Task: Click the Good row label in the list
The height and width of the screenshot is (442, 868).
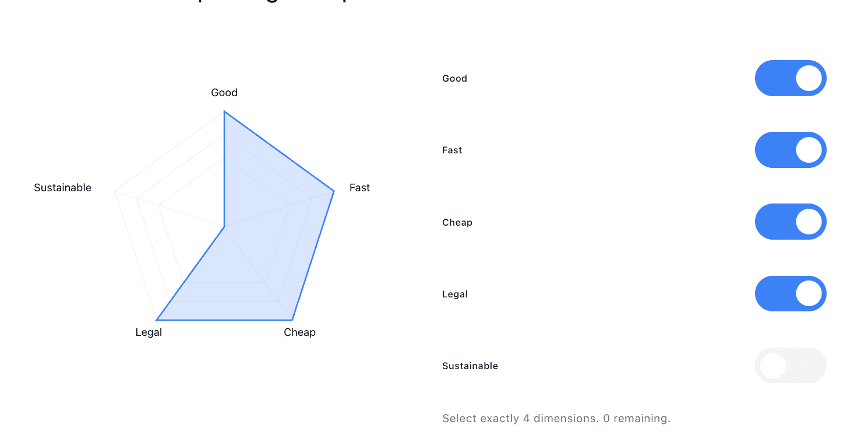Action: (454, 78)
